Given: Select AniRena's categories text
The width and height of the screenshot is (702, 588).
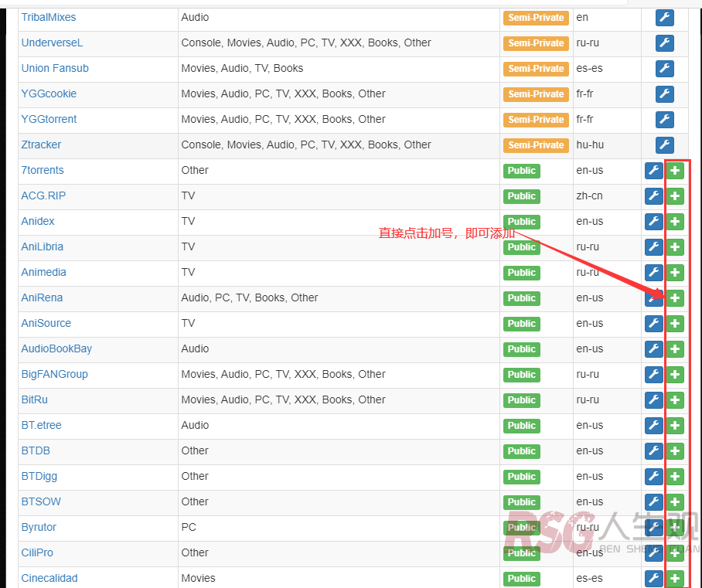Looking at the screenshot, I should tap(250, 298).
